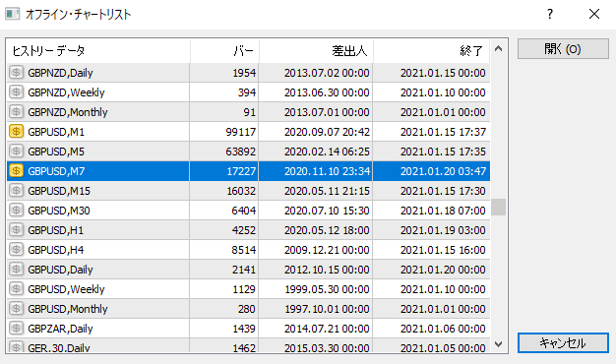
Task: Click scrollbar up arrow in chart list
Action: [499, 48]
